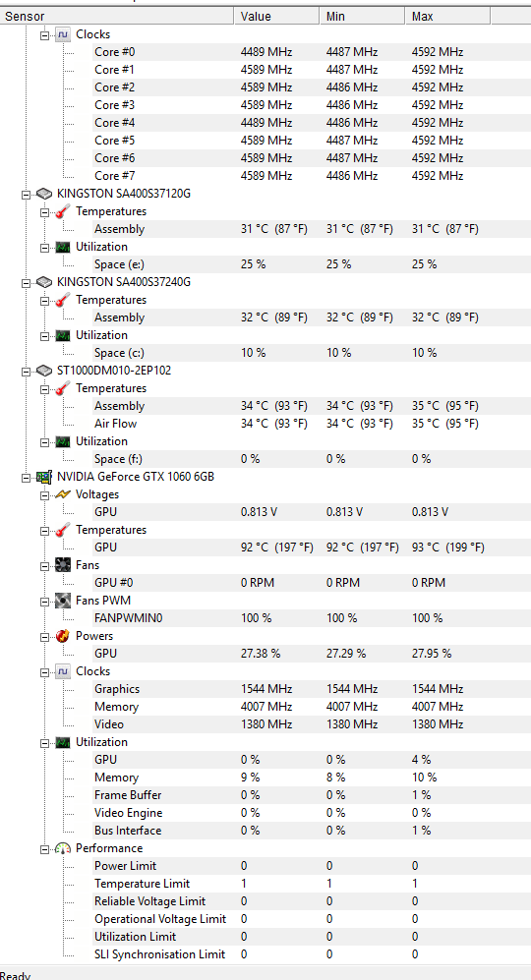
Task: Collapse the Performance section expander
Action: pyautogui.click(x=44, y=848)
